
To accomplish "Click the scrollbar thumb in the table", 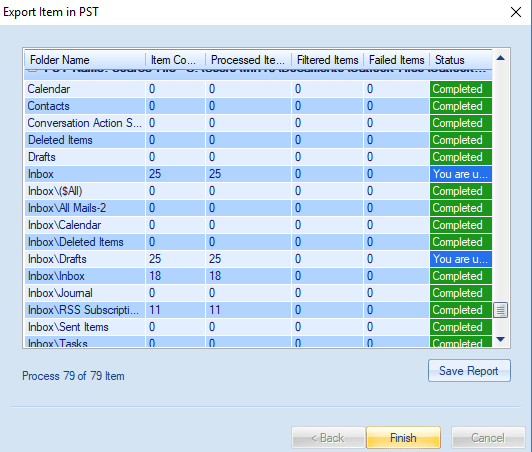I will coord(500,310).
